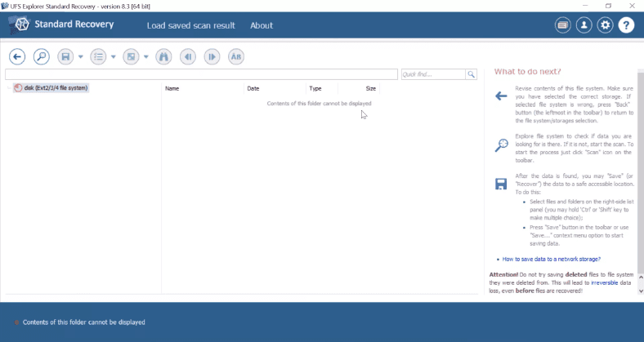Click the 'What to do next?' heading
Screen dimensions: 644x342
tap(527, 71)
